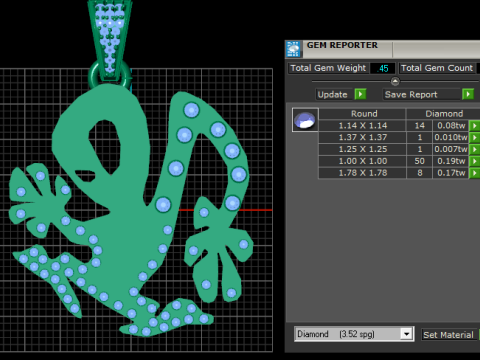Image resolution: width=480 pixels, height=360 pixels.
Task: Click the 0.007tw weight cell
Action: [x=451, y=149]
